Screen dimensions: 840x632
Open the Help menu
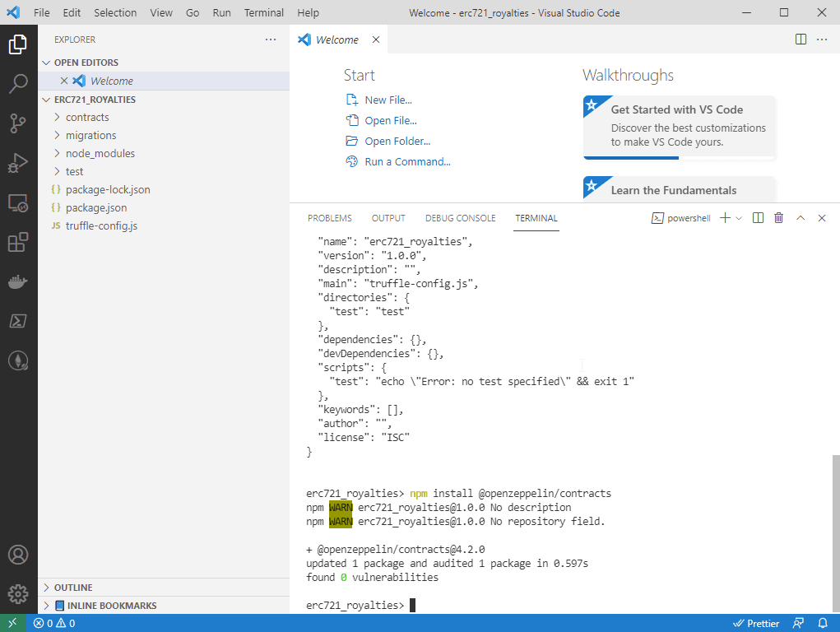tap(308, 12)
